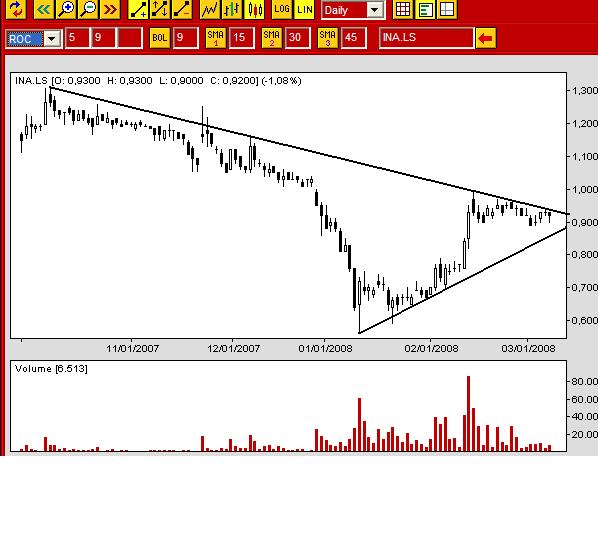Toggle the chart grid icon
This screenshot has height=560, width=598.
click(x=403, y=9)
